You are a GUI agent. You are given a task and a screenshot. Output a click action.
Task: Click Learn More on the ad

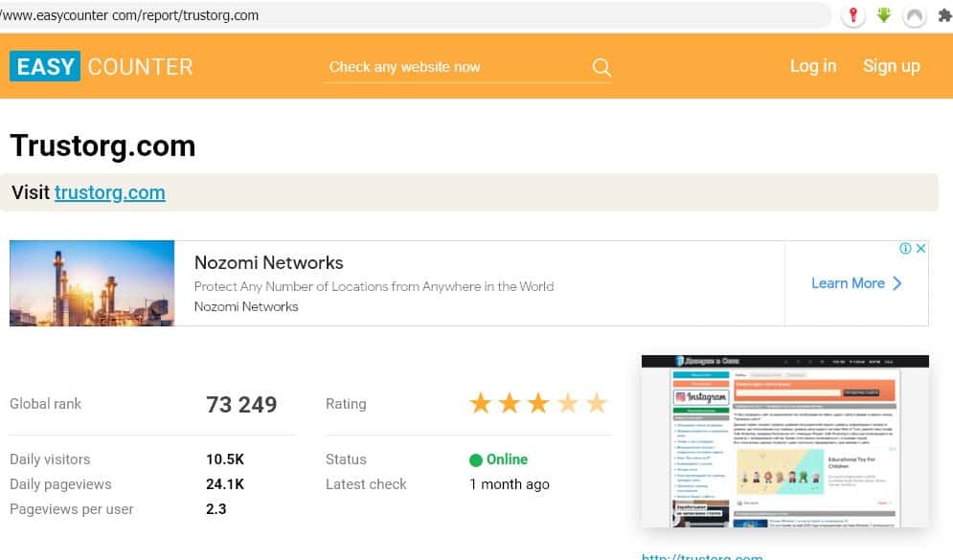[856, 283]
